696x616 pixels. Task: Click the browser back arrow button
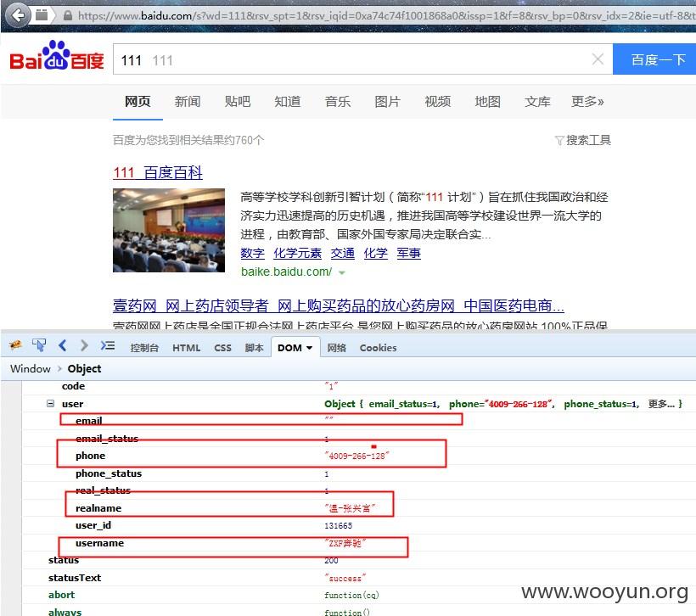[18, 15]
